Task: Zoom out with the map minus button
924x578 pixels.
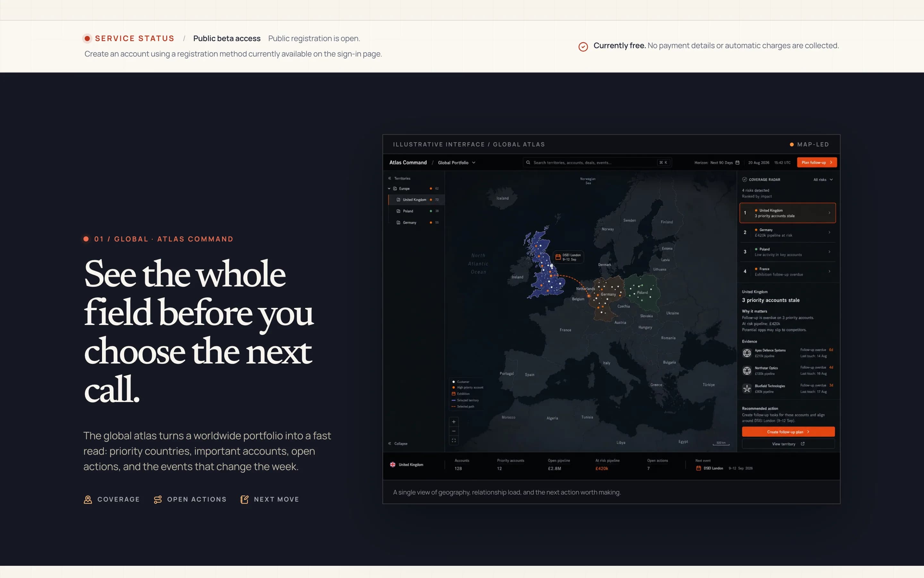Action: coord(454,431)
